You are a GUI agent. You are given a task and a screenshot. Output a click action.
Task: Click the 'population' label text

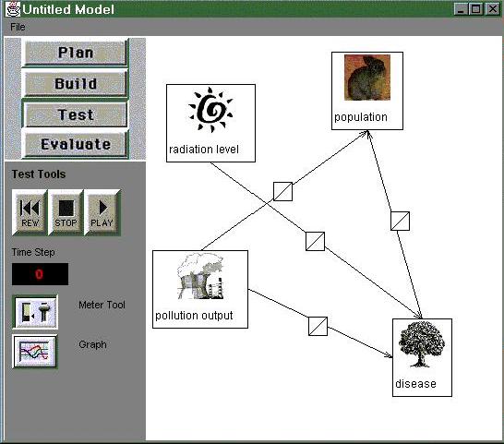coord(361,117)
